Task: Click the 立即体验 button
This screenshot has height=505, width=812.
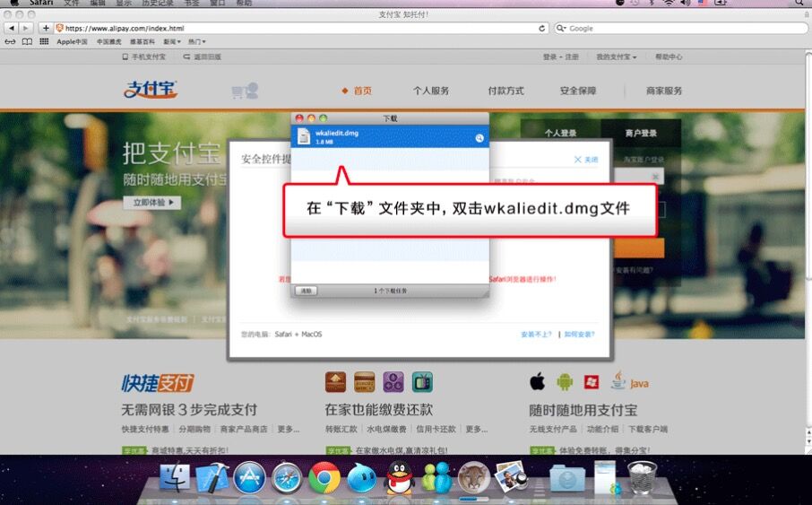Action: [152, 202]
